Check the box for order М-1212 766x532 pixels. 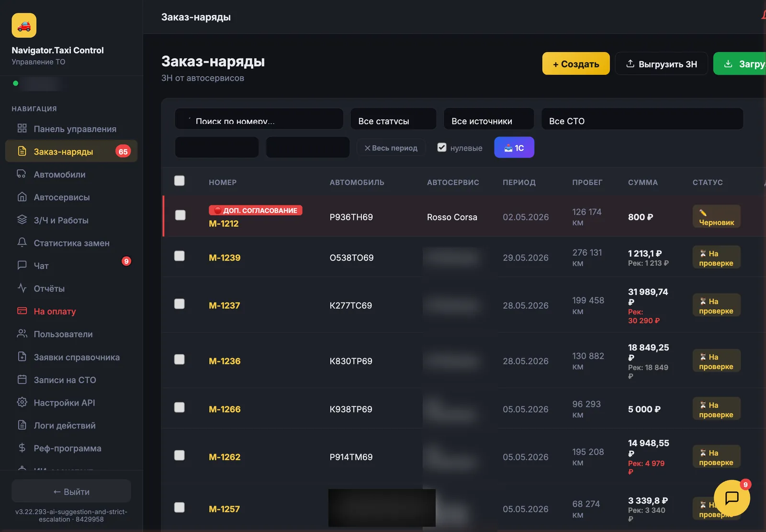[x=180, y=215]
